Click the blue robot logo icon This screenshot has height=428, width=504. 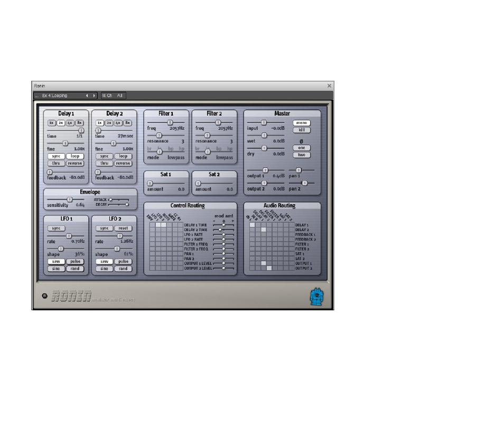coord(316,297)
